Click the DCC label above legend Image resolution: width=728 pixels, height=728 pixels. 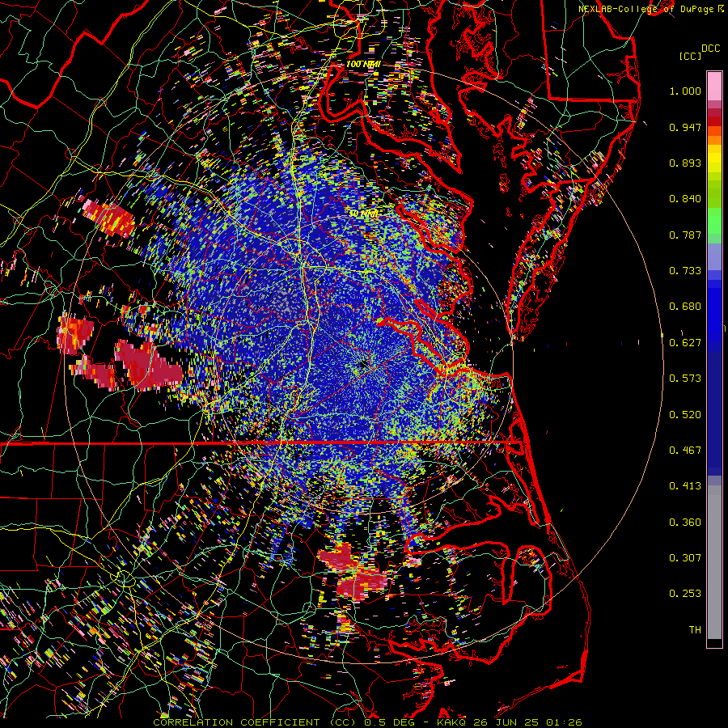[710, 49]
